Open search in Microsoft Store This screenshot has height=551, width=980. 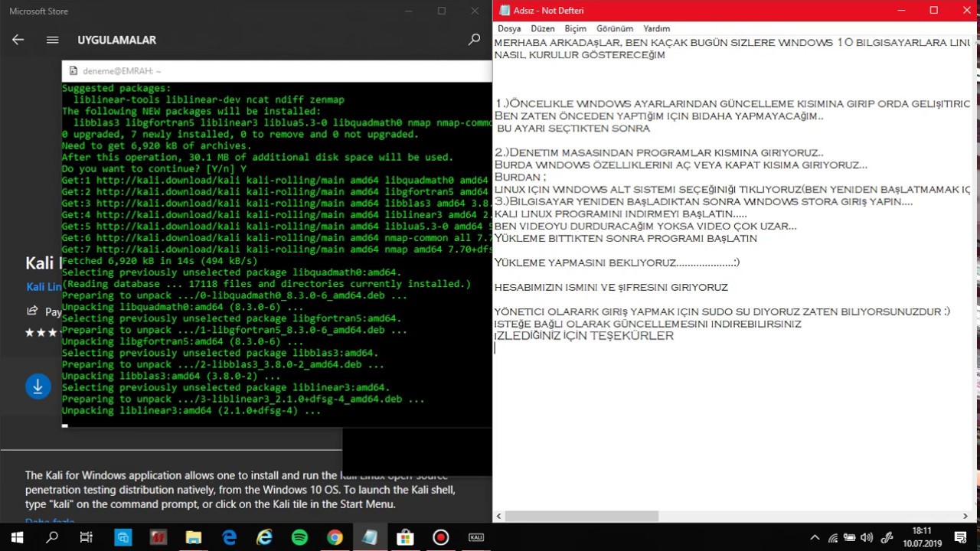[474, 40]
